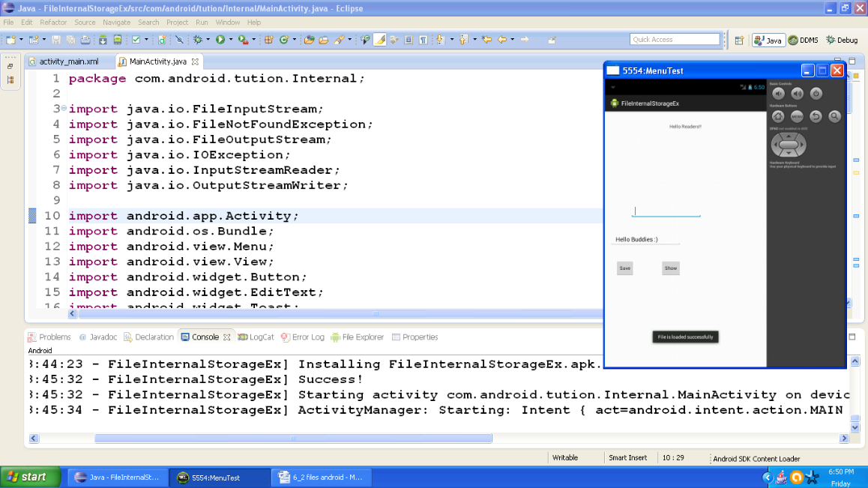This screenshot has height=488, width=868.
Task: Click the New Java Package icon
Action: 268,40
